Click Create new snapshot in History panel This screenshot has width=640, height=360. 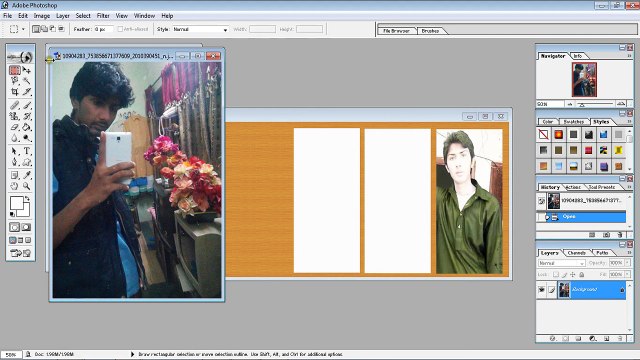tap(607, 235)
